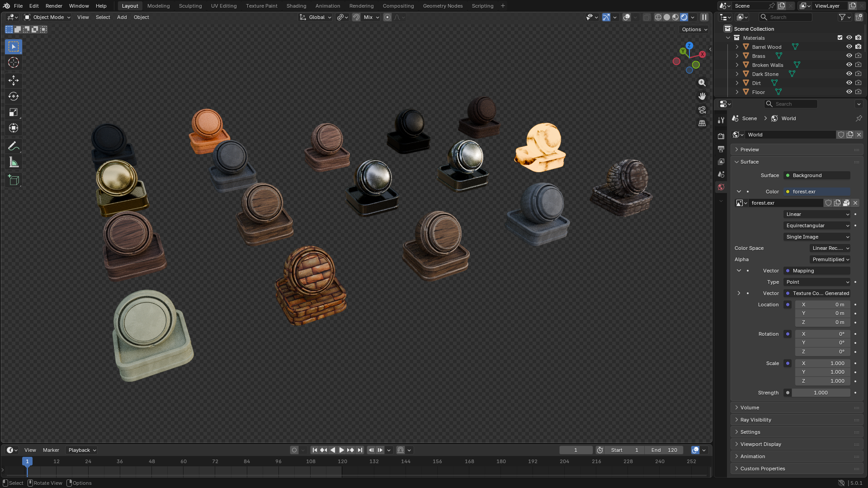Screen dimensions: 868x488
Task: Select the Add Cube tool
Action: [14, 180]
